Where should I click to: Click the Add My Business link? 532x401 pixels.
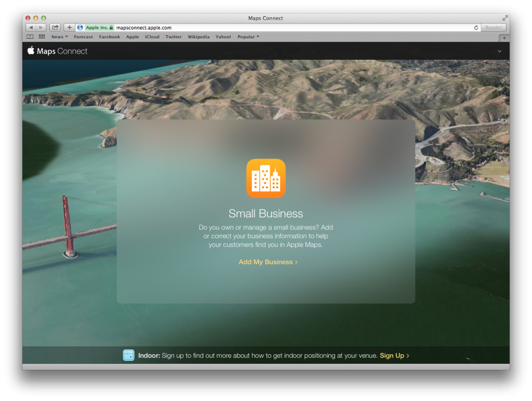point(268,262)
